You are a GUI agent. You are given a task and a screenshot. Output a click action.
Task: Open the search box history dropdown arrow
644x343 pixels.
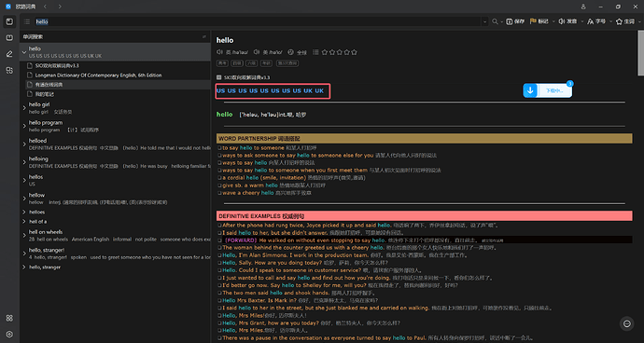point(484,21)
